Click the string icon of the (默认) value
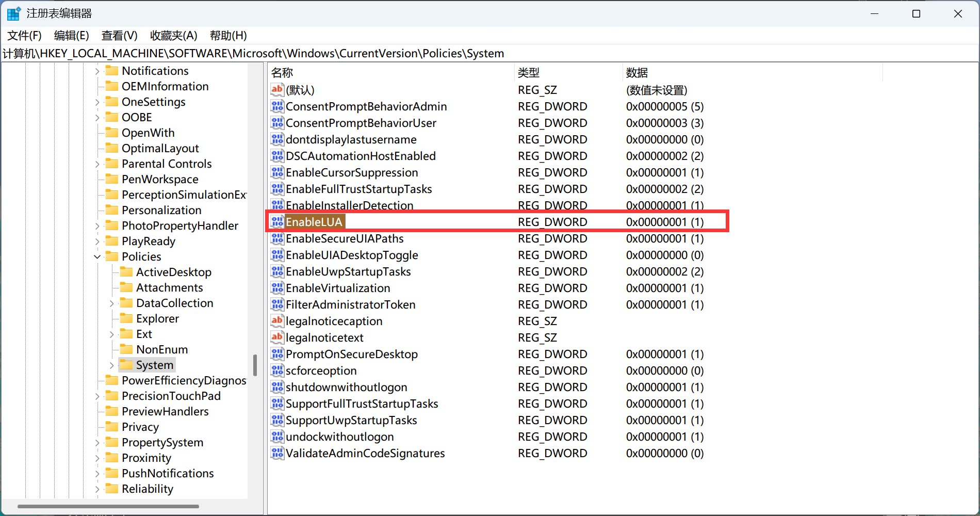The width and height of the screenshot is (980, 516). click(x=277, y=90)
